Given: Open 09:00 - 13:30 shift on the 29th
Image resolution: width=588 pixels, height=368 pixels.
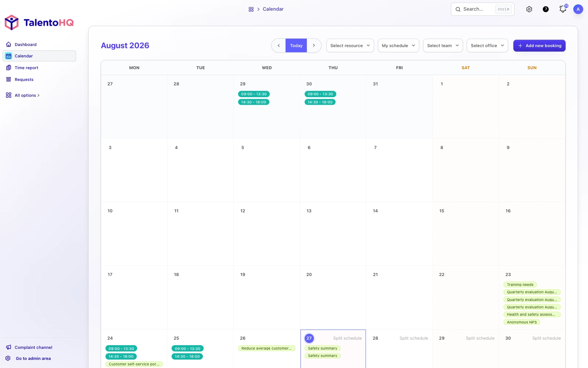Looking at the screenshot, I should point(254,94).
